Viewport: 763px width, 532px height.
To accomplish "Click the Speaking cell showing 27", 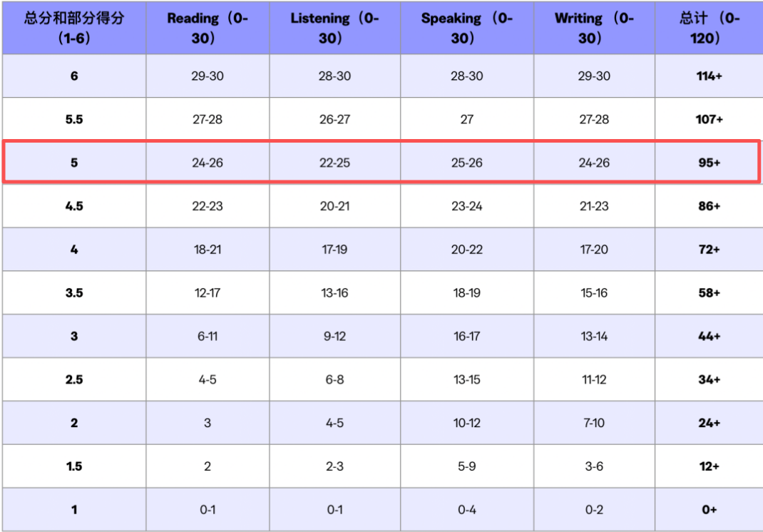I will pos(466,119).
